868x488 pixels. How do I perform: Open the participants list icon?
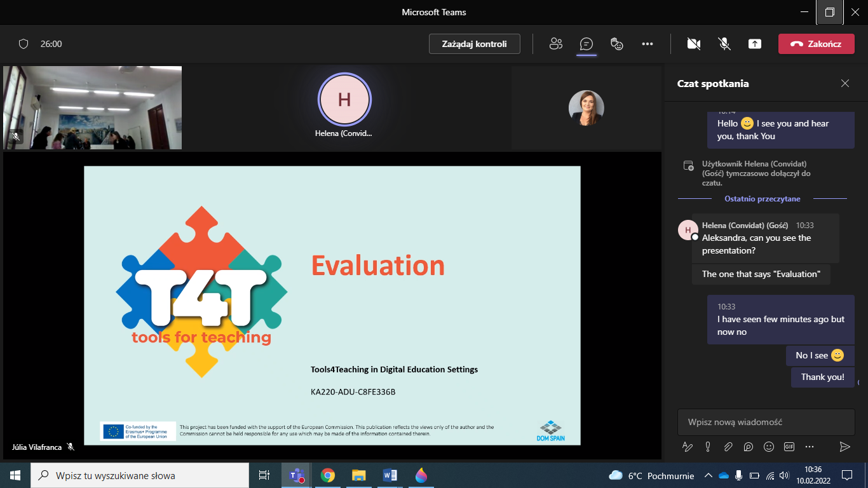click(556, 44)
